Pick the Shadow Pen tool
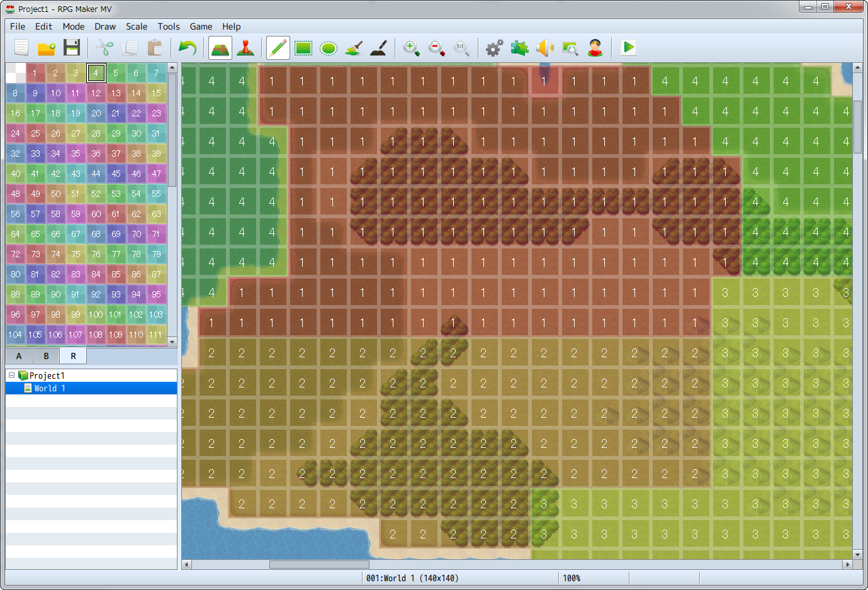This screenshot has height=590, width=868. tap(379, 48)
